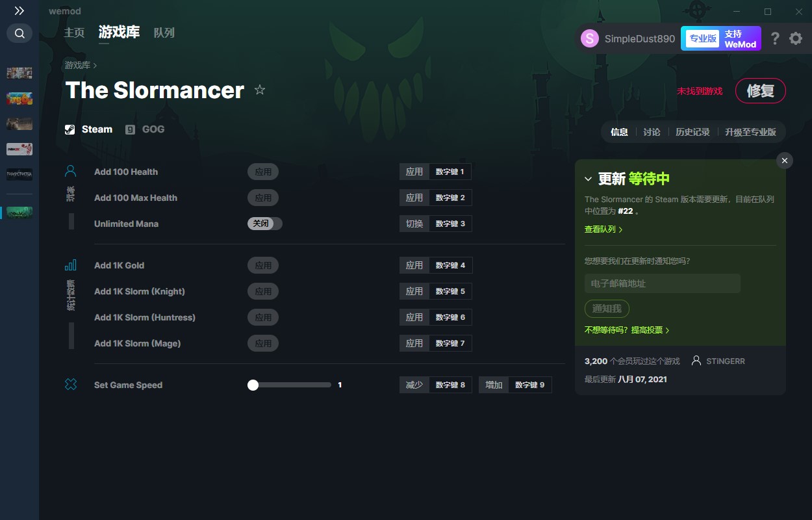The height and width of the screenshot is (520, 812).
Task: Favorite The Slormancer with star icon
Action: pyautogui.click(x=260, y=90)
